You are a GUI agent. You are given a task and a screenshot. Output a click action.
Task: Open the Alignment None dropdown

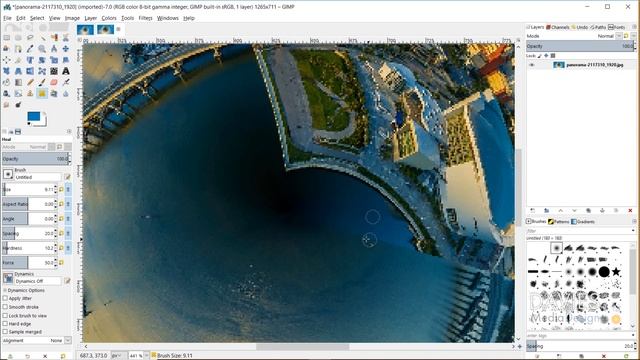click(68, 340)
